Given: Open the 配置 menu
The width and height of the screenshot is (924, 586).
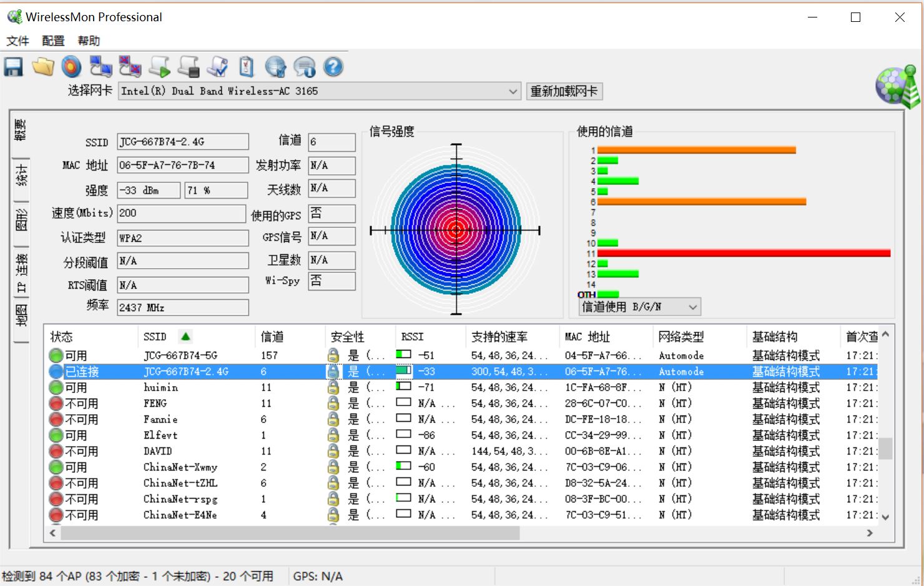Looking at the screenshot, I should tap(53, 41).
